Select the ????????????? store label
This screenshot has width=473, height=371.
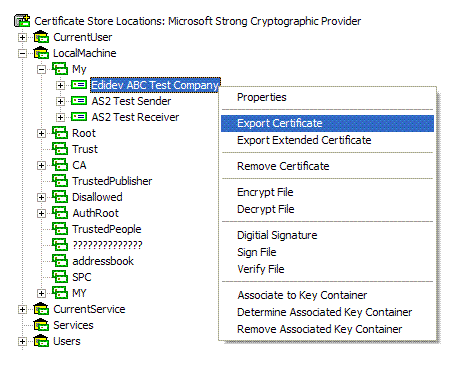tap(107, 245)
